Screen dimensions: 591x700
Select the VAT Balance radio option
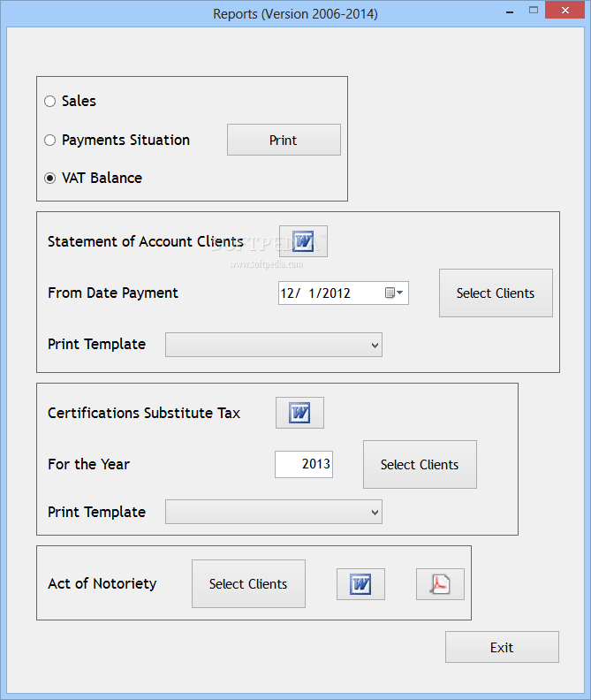click(50, 179)
